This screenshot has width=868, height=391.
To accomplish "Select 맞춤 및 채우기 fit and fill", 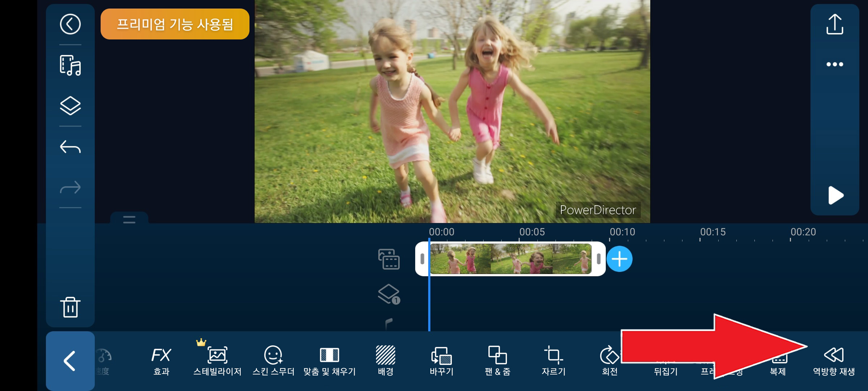I will (329, 360).
